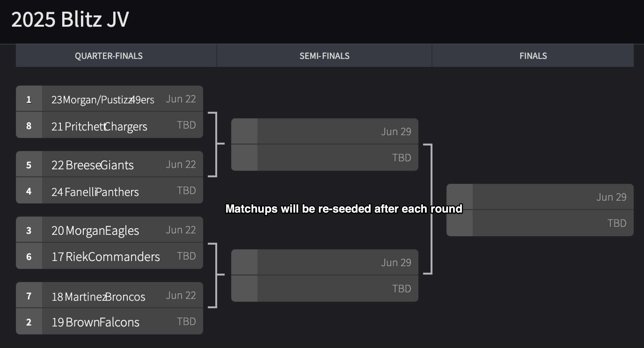Click seed number 2 badge
Screen dimensions: 644x348
(29, 321)
